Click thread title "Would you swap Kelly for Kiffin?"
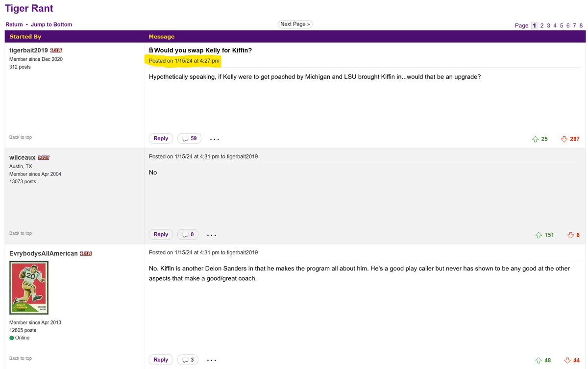This screenshot has height=369, width=588. click(203, 50)
